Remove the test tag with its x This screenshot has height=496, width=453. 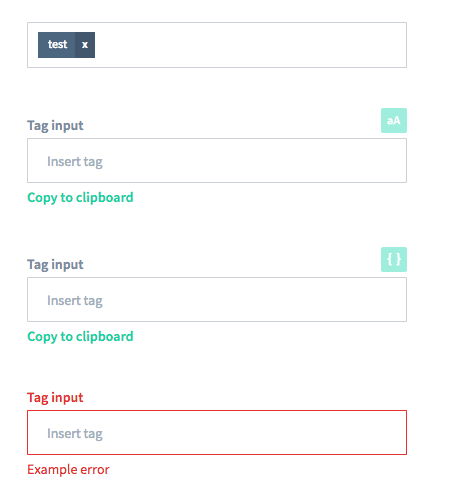pyautogui.click(x=85, y=45)
